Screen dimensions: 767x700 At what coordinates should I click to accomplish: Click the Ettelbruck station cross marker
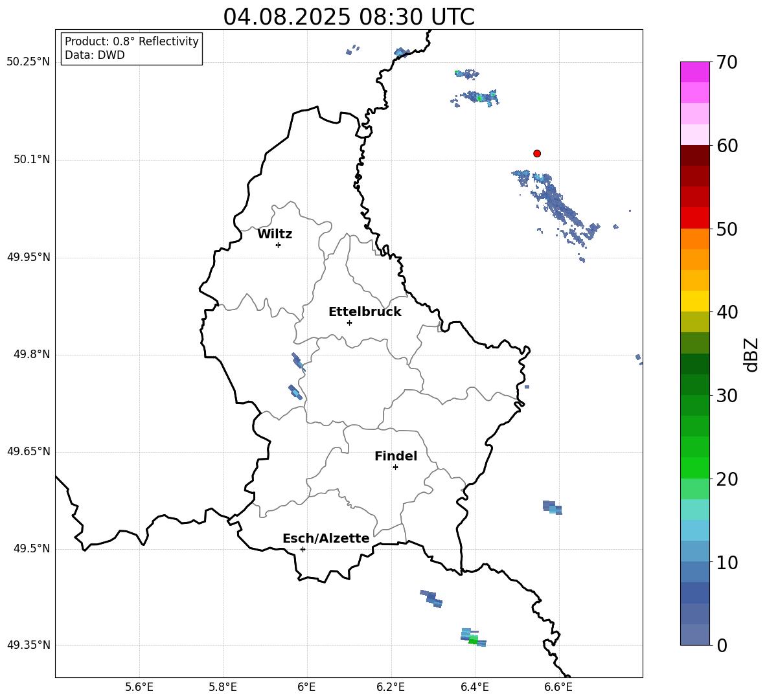349,322
